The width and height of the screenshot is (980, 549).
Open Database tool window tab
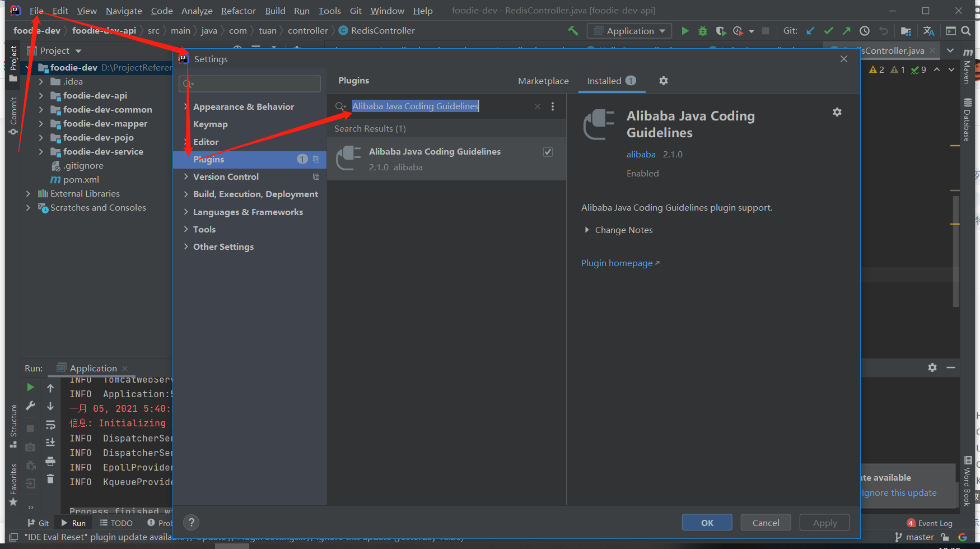click(x=967, y=119)
